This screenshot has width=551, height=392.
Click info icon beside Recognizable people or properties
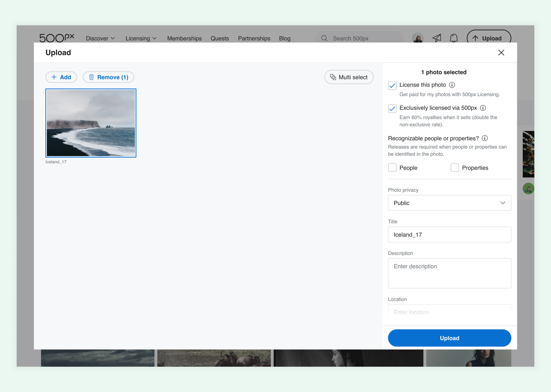click(x=484, y=138)
